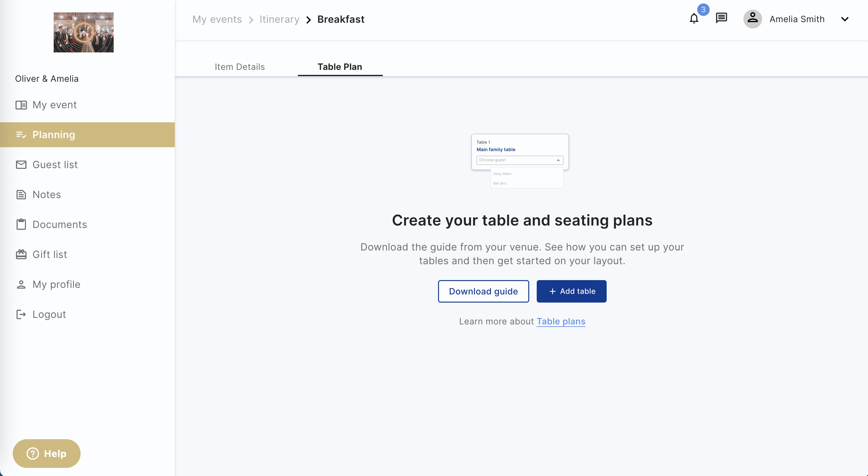The height and width of the screenshot is (476, 868).
Task: Open Notes via its document icon
Action: click(22, 195)
